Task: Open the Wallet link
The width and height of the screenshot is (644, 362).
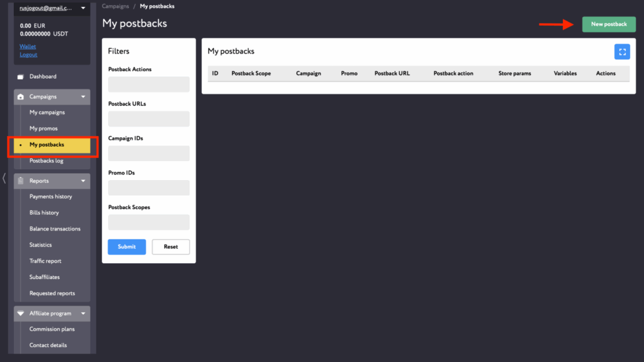Action: coord(28,47)
